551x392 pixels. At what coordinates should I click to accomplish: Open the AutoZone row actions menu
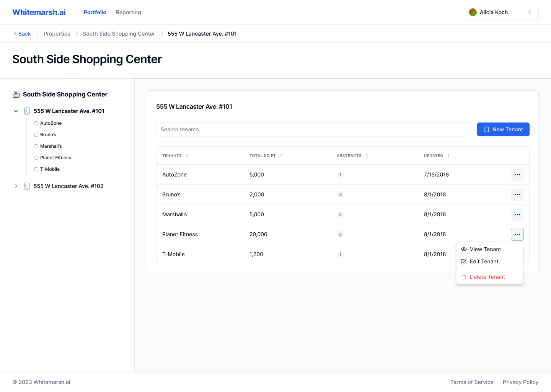517,175
